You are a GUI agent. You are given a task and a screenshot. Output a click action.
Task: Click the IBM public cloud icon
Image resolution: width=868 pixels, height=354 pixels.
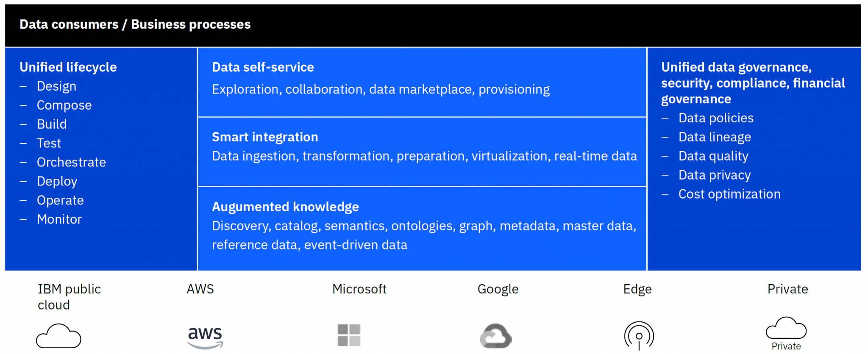tap(58, 336)
